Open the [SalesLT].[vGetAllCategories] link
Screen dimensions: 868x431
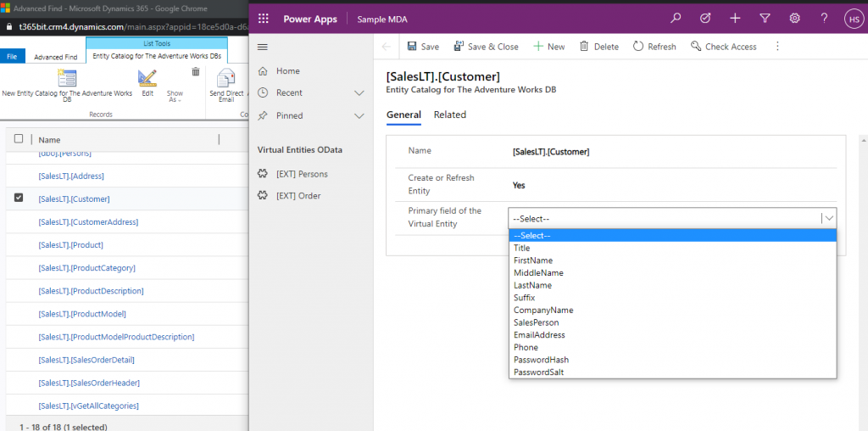pos(88,406)
